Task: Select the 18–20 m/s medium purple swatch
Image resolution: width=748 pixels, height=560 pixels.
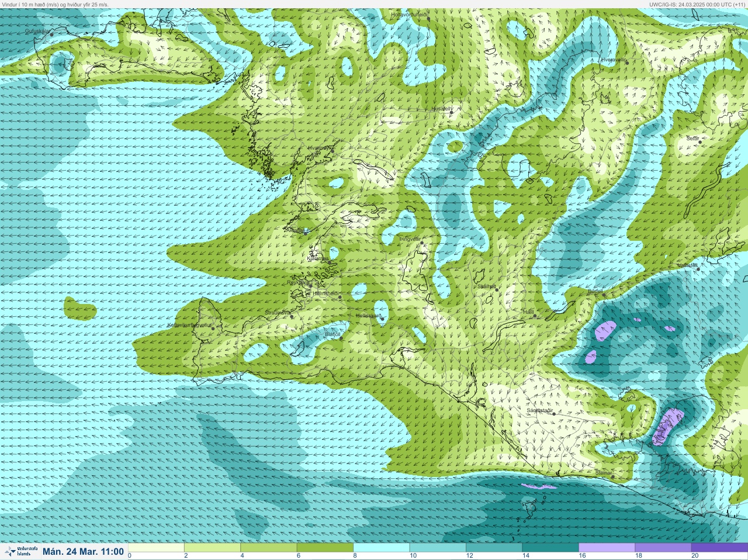Action: coord(663,548)
